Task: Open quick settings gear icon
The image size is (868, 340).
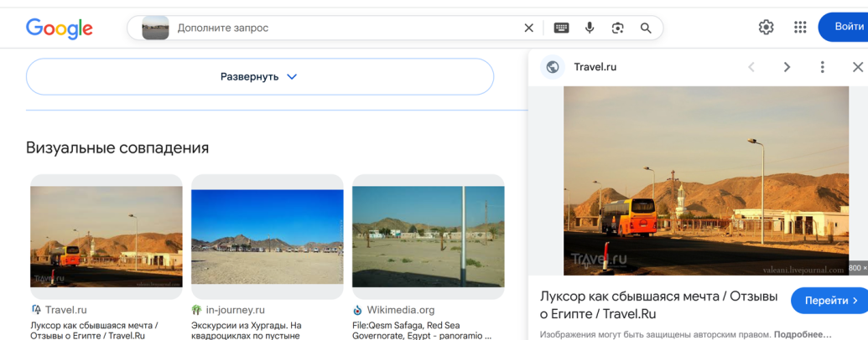Action: (767, 27)
